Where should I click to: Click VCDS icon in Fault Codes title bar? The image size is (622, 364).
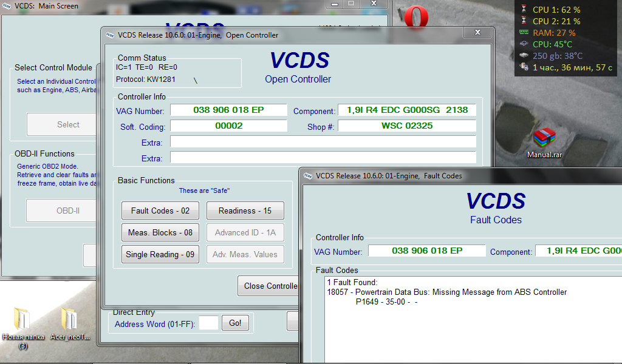(308, 176)
